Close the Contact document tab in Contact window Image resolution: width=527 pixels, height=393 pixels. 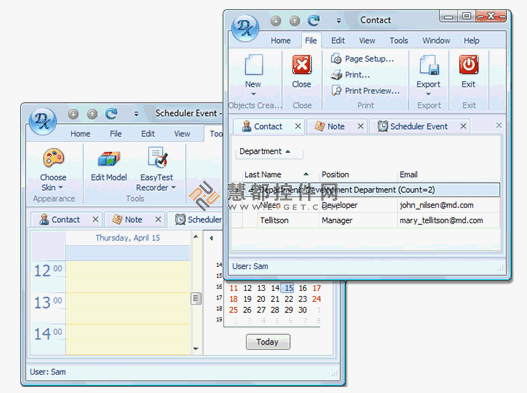click(298, 126)
